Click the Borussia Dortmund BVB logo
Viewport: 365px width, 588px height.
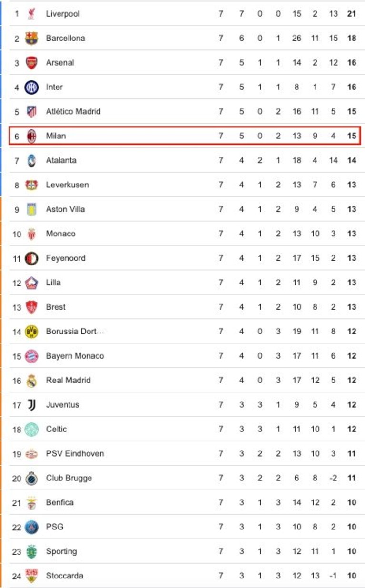[x=31, y=332]
